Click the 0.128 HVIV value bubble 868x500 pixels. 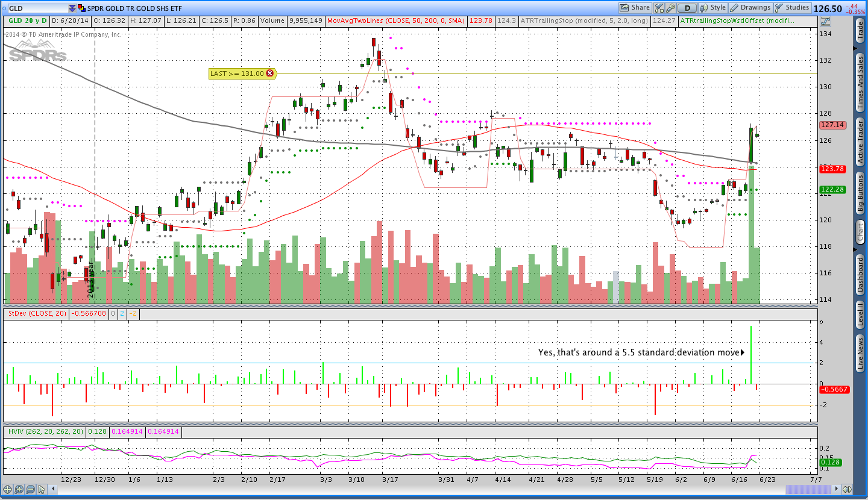tap(829, 463)
